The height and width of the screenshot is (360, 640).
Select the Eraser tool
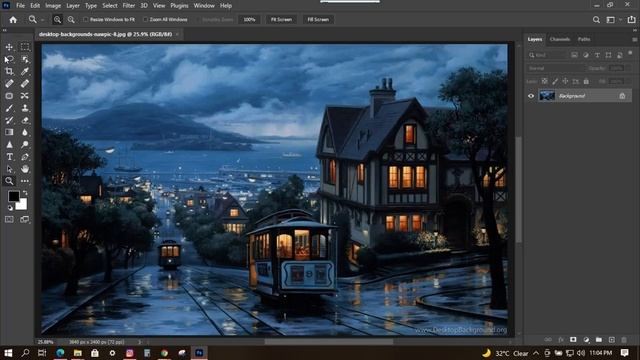tap(25, 120)
